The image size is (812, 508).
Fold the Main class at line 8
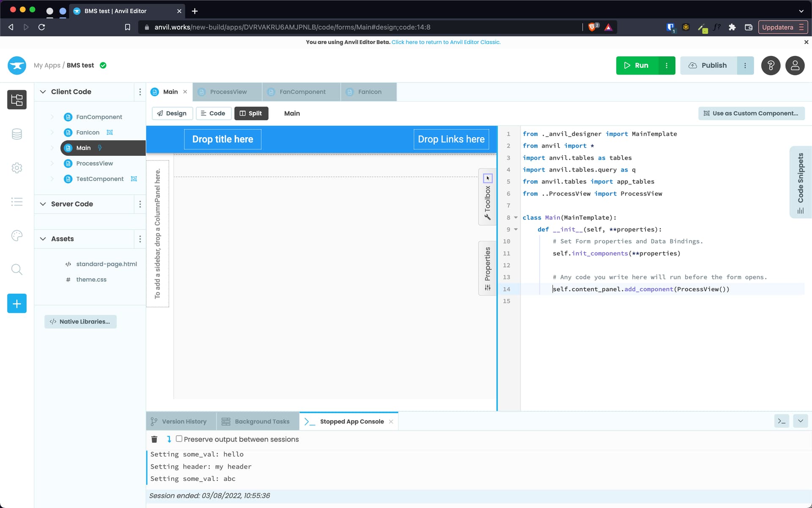tap(516, 217)
